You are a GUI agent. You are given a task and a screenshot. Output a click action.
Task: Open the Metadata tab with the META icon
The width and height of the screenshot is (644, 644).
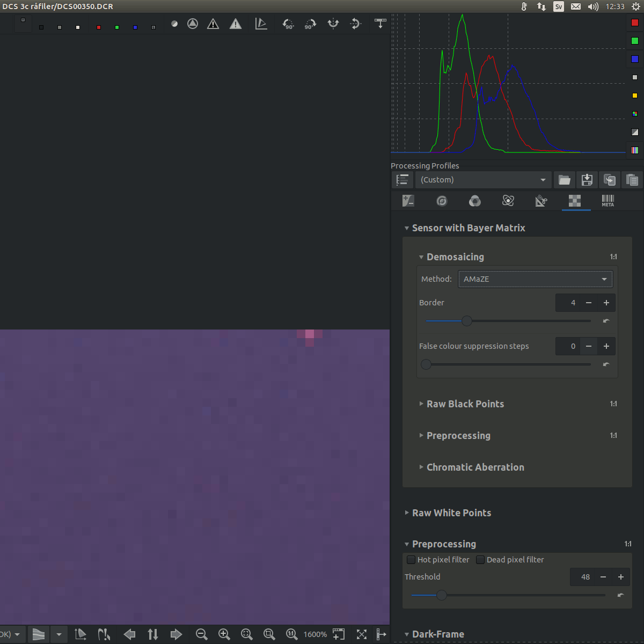(x=608, y=201)
